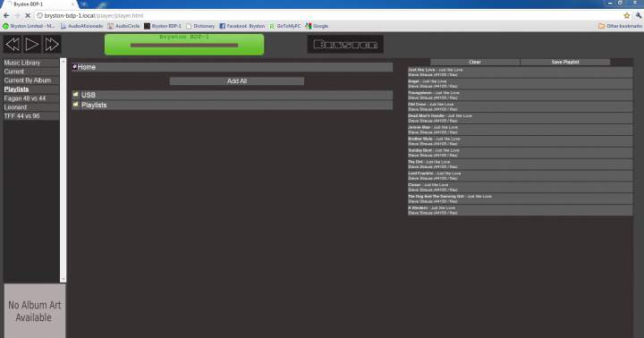Image resolution: width=644 pixels, height=338 pixels.
Task: Open the USB folder
Action: coord(232,95)
